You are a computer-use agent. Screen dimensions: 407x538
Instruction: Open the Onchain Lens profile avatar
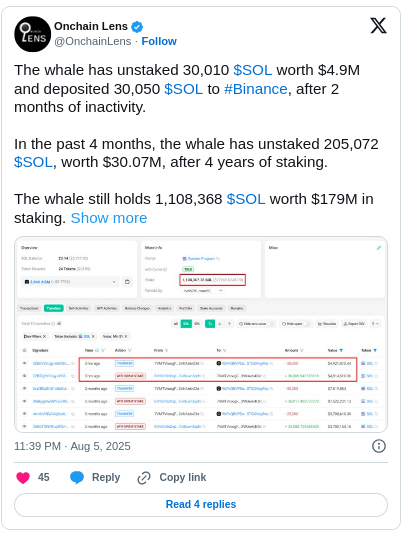click(x=32, y=34)
